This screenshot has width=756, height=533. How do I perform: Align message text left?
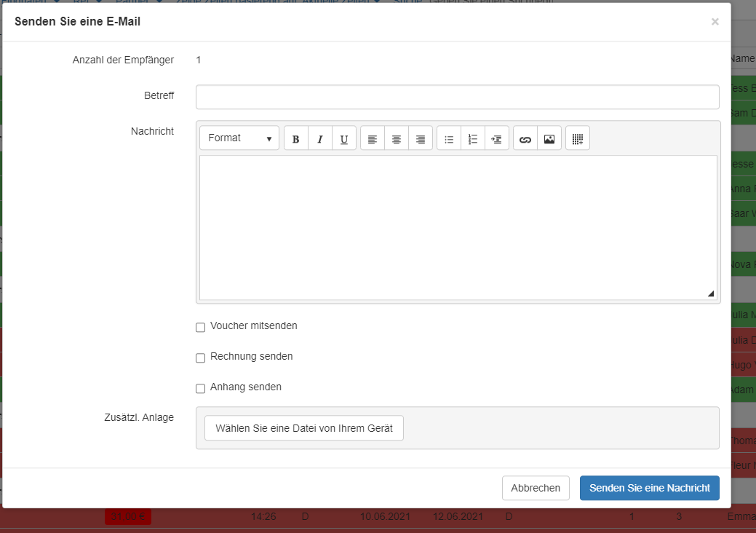pyautogui.click(x=373, y=139)
